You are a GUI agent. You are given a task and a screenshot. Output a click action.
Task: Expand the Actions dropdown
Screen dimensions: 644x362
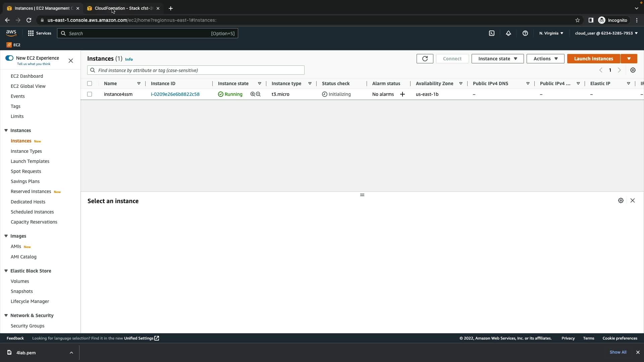click(545, 59)
